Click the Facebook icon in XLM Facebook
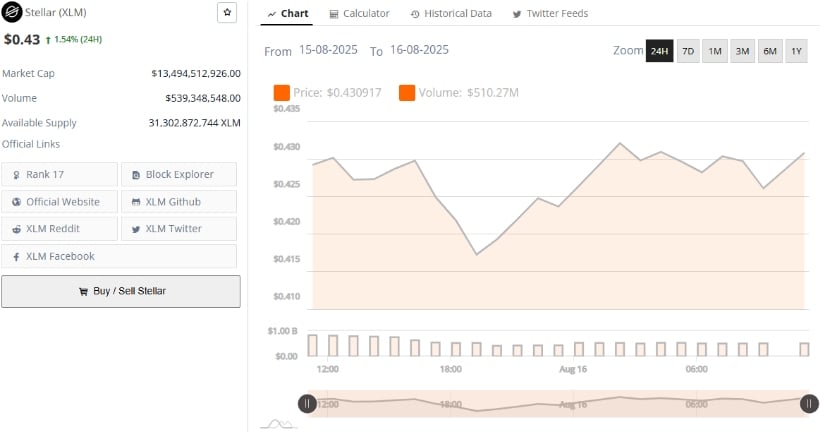The width and height of the screenshot is (825, 432). tap(16, 257)
